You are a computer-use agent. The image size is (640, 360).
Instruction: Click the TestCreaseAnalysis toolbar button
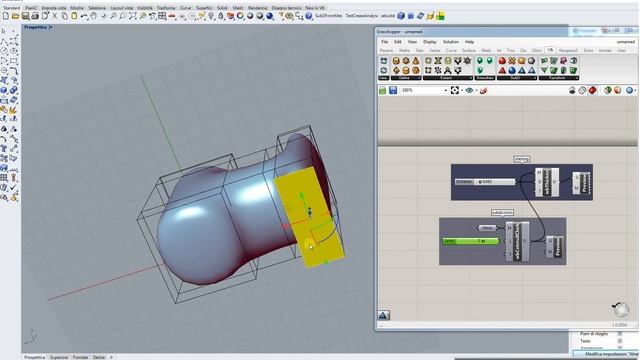click(362, 16)
